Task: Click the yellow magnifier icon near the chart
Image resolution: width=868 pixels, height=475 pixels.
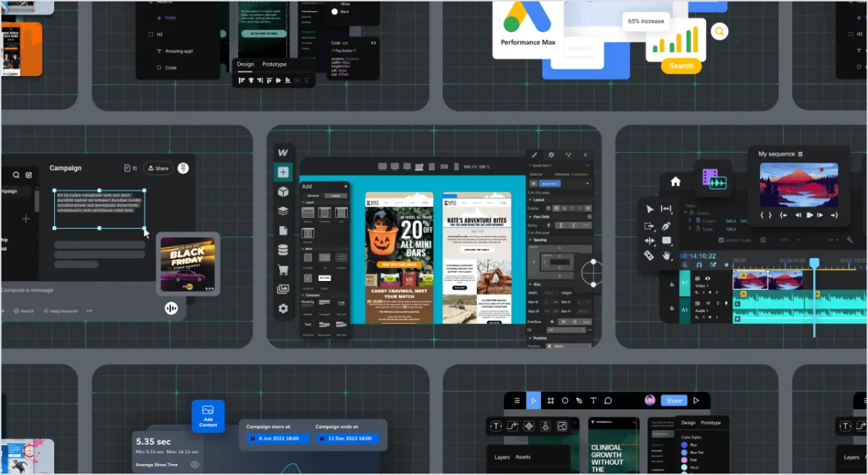Action: [x=719, y=32]
